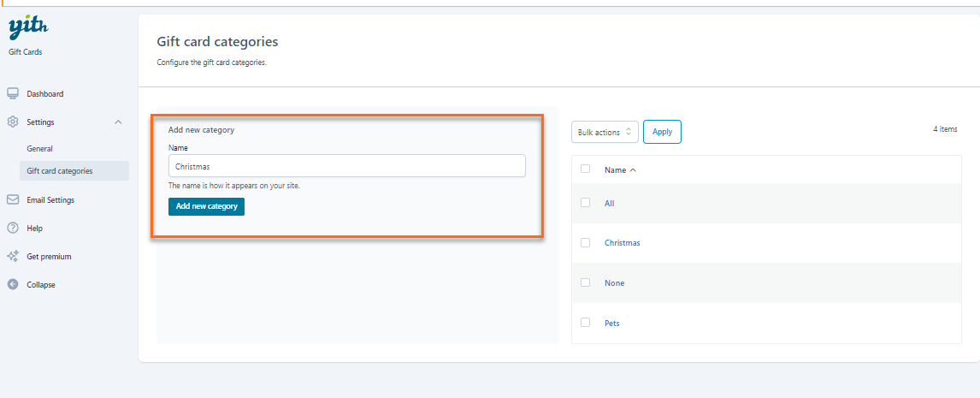Click the Email Settings envelope icon

13,200
